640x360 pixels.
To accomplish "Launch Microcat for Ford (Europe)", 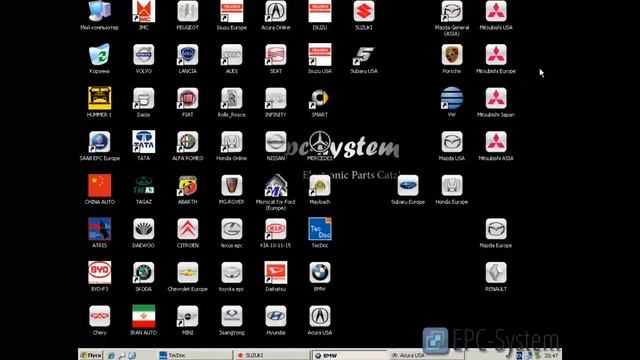I will [x=276, y=186].
